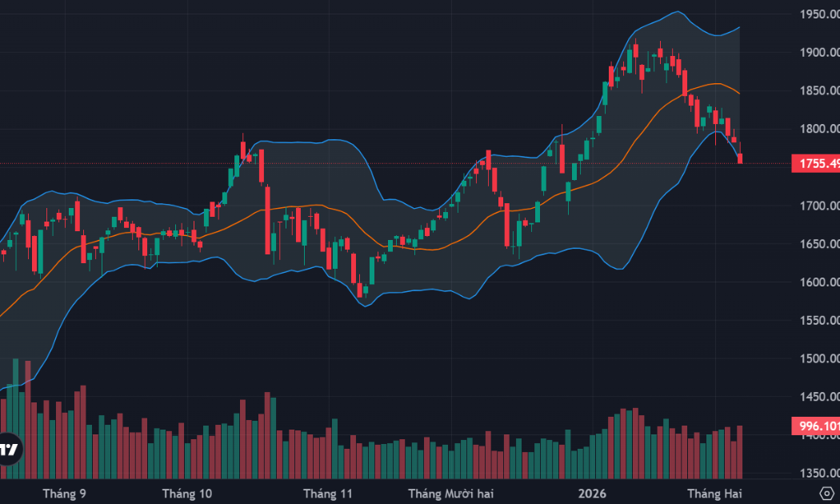840x504 pixels.
Task: Select the 1700.00 price level label
Action: coord(818,206)
